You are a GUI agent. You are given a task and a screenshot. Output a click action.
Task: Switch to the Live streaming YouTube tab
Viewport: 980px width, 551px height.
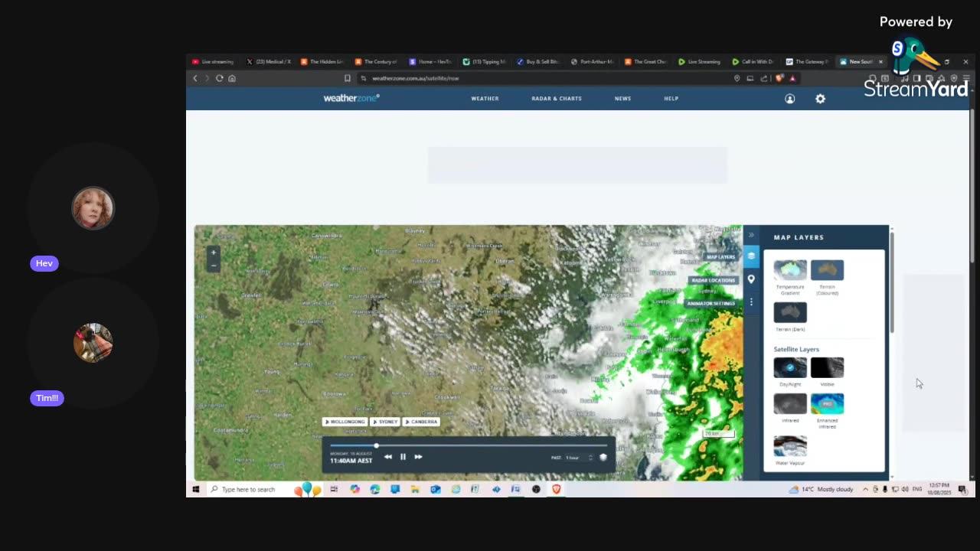click(214, 61)
